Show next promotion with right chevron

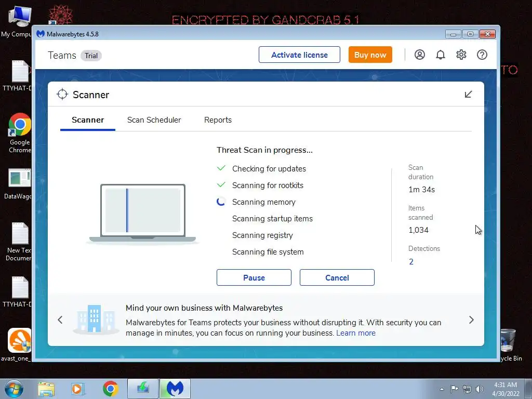click(471, 320)
